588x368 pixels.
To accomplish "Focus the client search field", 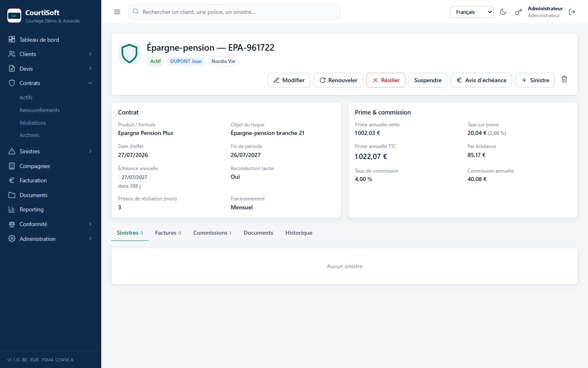I will pyautogui.click(x=234, y=12).
